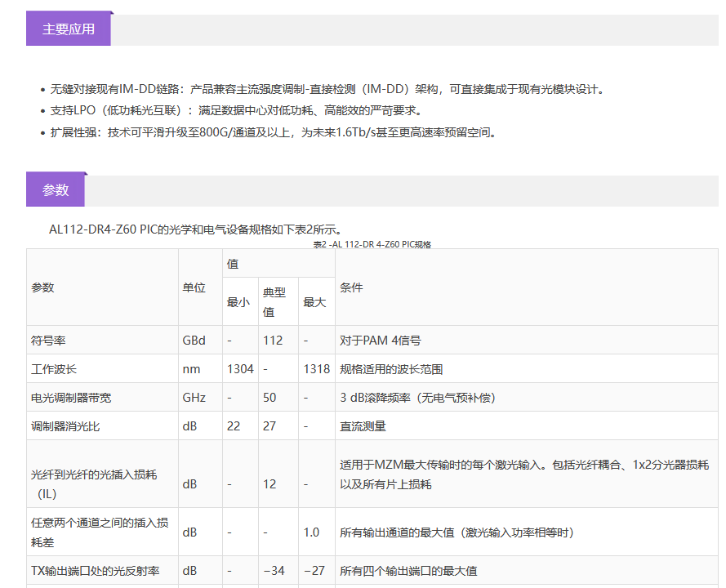Select the 符号率 row label
726x588 pixels.
(x=48, y=341)
